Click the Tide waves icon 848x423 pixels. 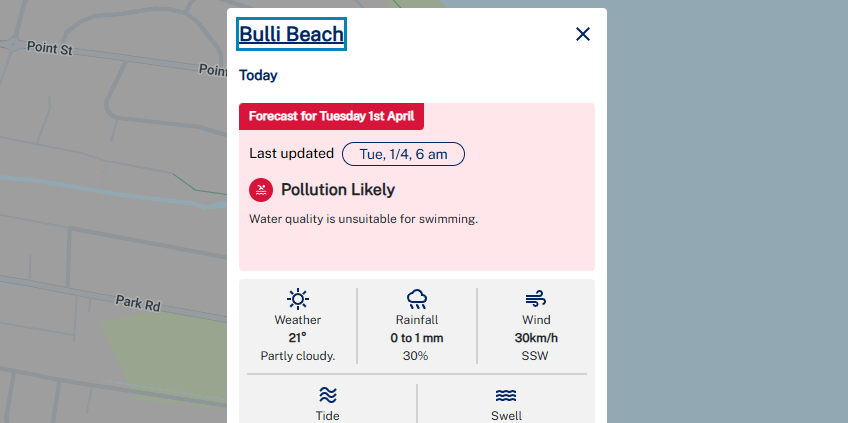coord(328,395)
